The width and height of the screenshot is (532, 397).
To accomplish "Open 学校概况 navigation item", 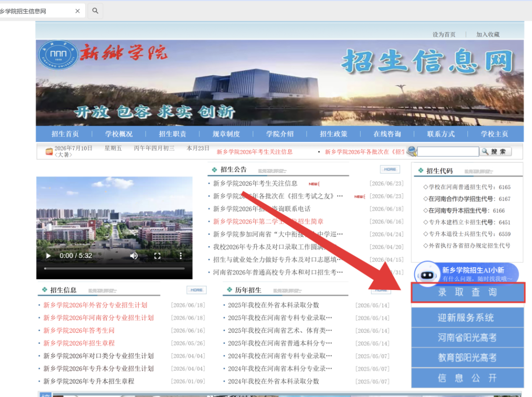I will [119, 134].
